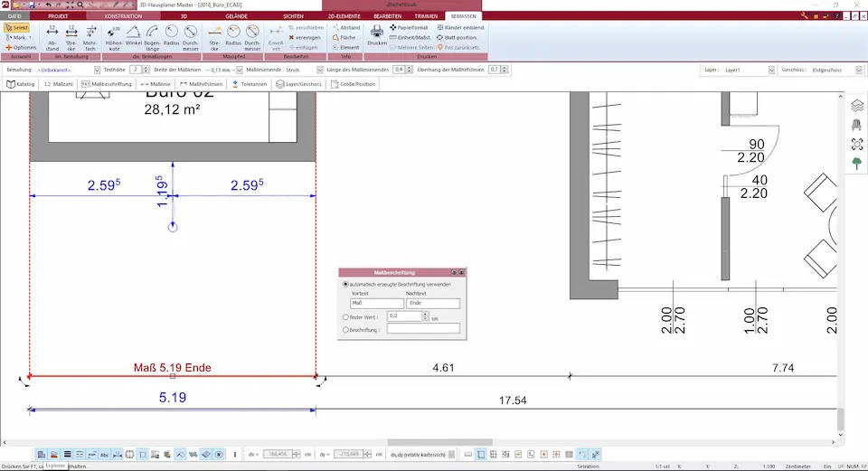The width and height of the screenshot is (868, 471).
Task: Close the Maßbeschriftung dialog
Action: click(461, 272)
